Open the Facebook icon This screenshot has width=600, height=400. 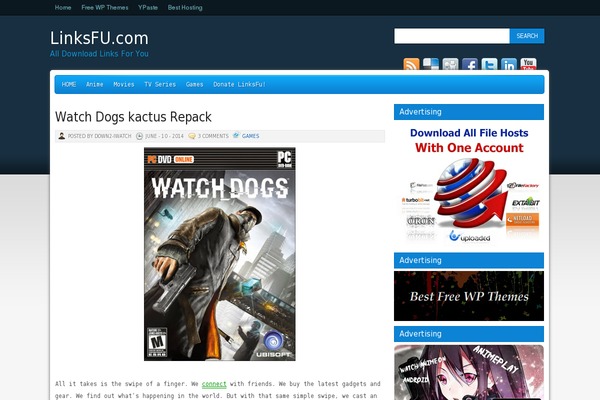coord(470,64)
